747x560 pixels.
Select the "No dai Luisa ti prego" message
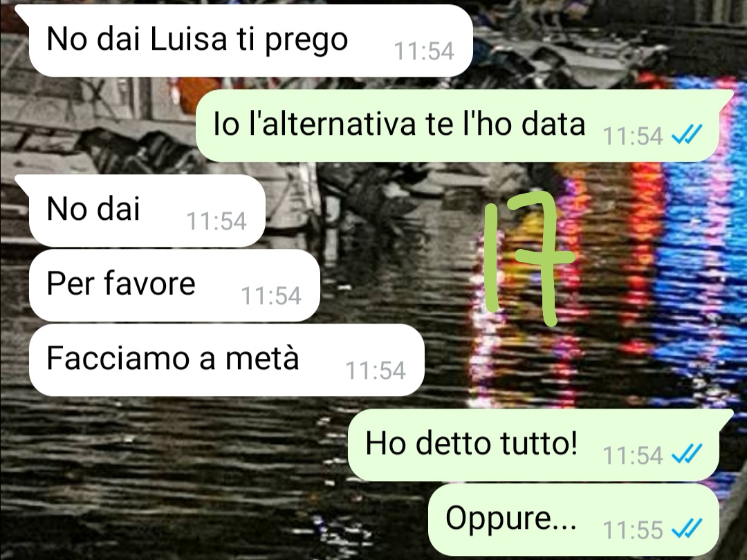click(x=250, y=41)
